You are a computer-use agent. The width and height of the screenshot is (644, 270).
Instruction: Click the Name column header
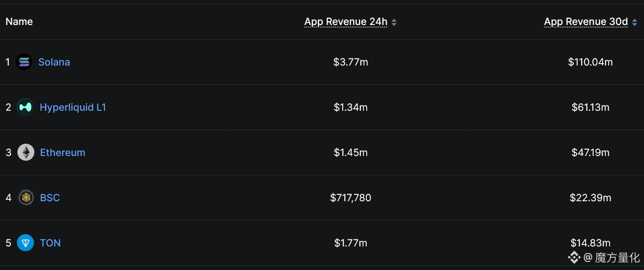coord(19,22)
